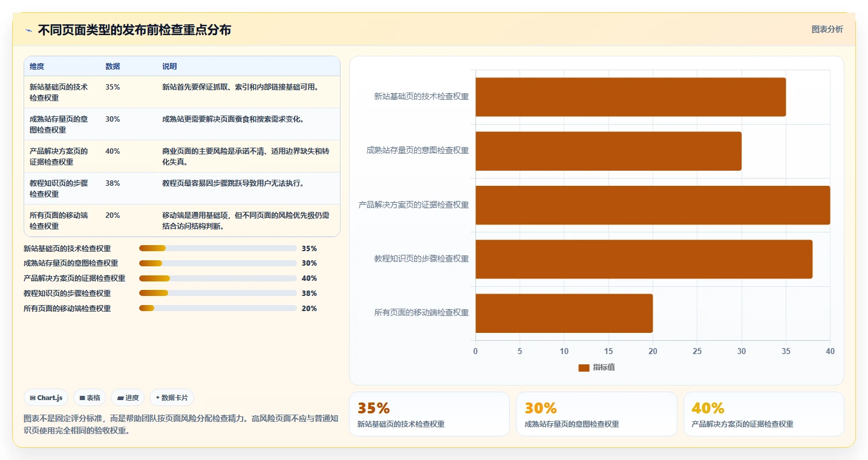Click chart axis label 所有页面的移动端检查权重

tap(422, 312)
